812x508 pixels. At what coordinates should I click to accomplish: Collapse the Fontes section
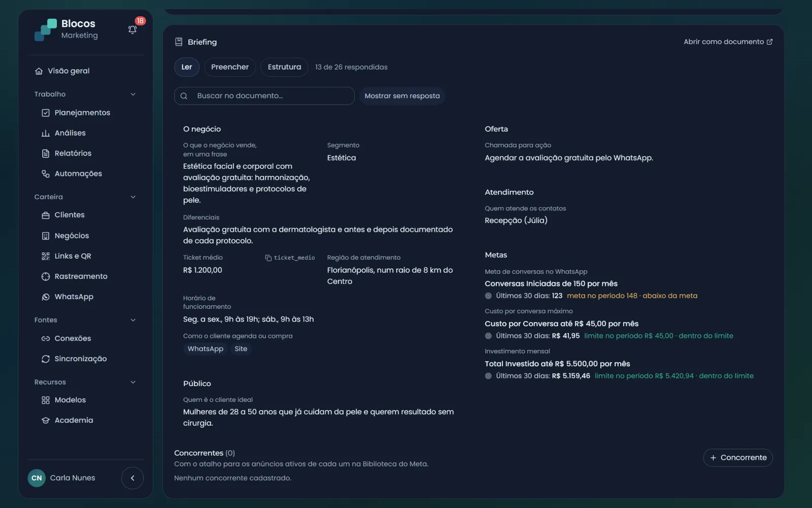tap(133, 320)
